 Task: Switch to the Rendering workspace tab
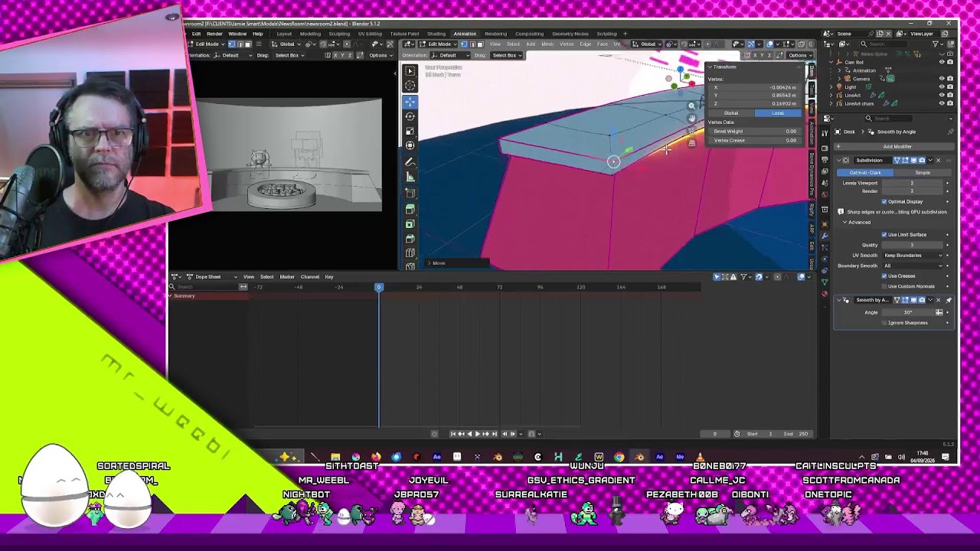click(x=495, y=34)
